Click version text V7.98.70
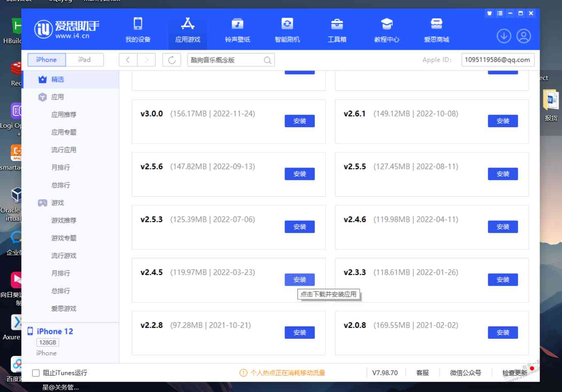 coord(385,373)
